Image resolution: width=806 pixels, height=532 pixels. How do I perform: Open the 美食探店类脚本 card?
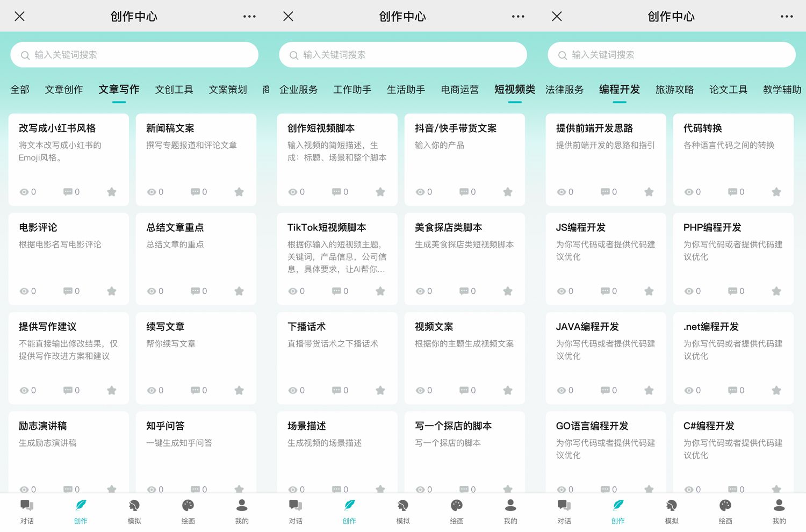[465, 259]
